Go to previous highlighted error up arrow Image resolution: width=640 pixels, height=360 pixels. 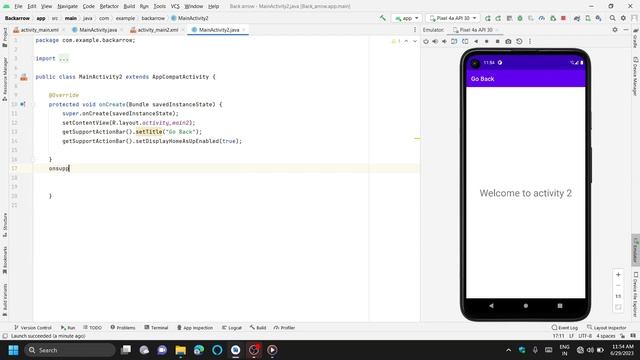[406, 41]
